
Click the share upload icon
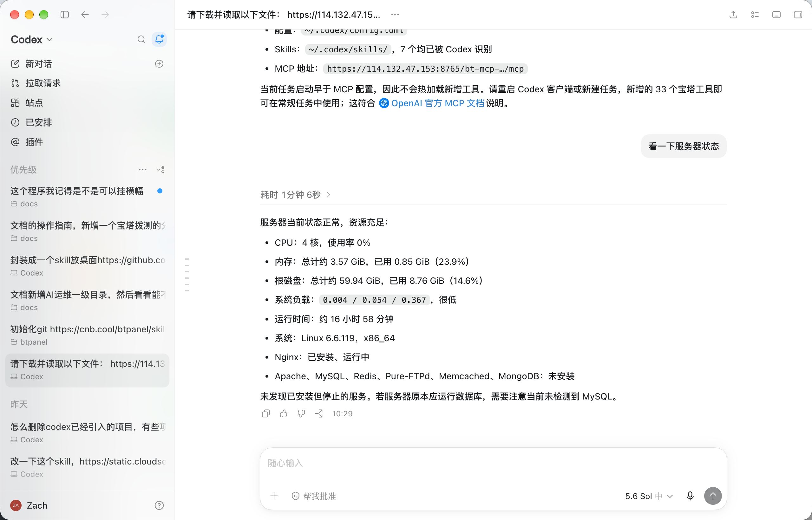[733, 15]
